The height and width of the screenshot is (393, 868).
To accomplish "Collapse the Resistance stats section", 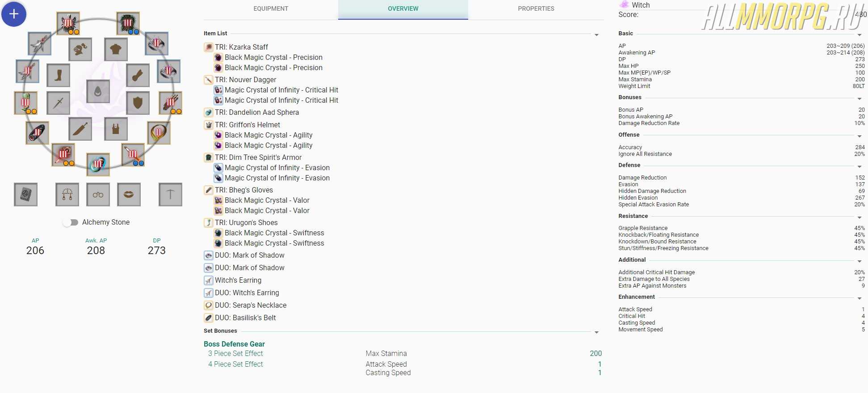I will 860,217.
